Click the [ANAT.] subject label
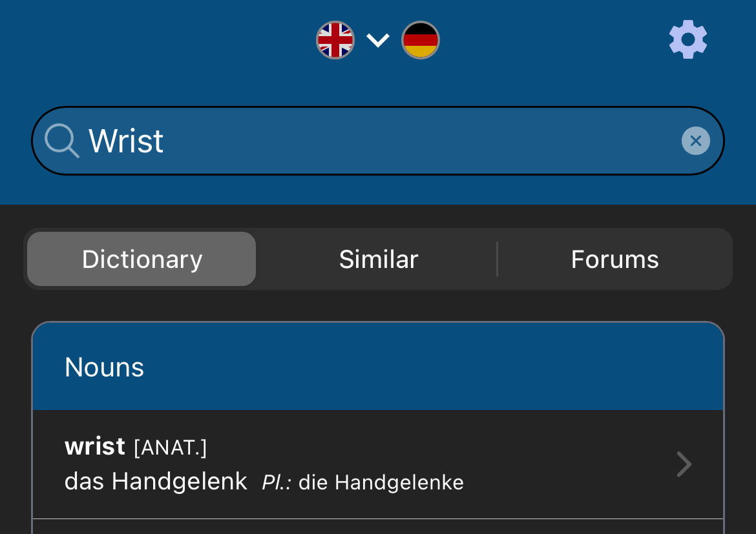Viewport: 756px width, 534px height. coord(170,447)
